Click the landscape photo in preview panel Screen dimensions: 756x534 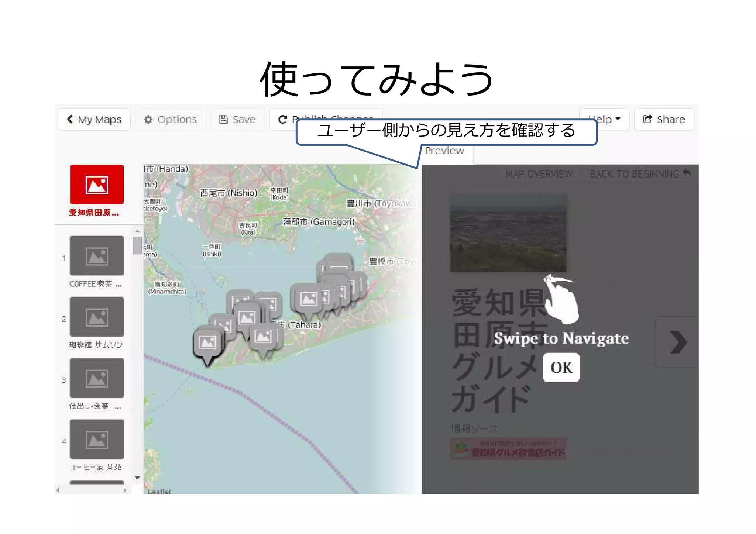508,233
